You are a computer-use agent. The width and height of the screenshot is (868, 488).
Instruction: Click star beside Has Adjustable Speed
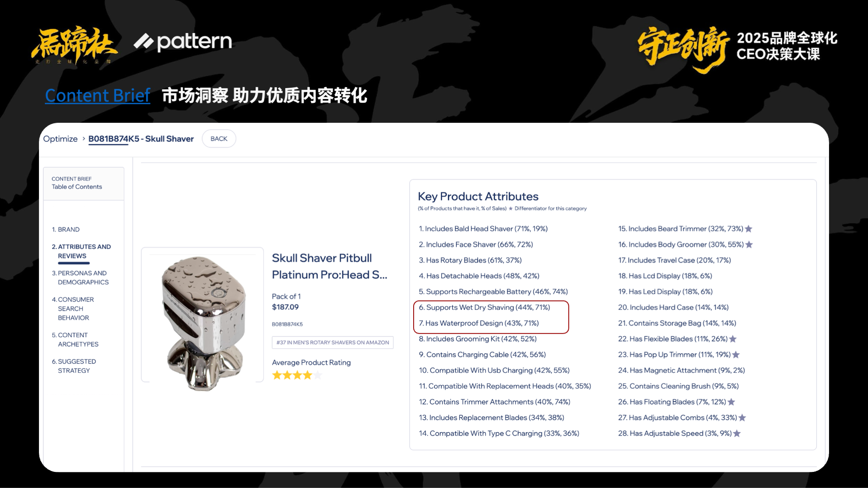tap(737, 433)
